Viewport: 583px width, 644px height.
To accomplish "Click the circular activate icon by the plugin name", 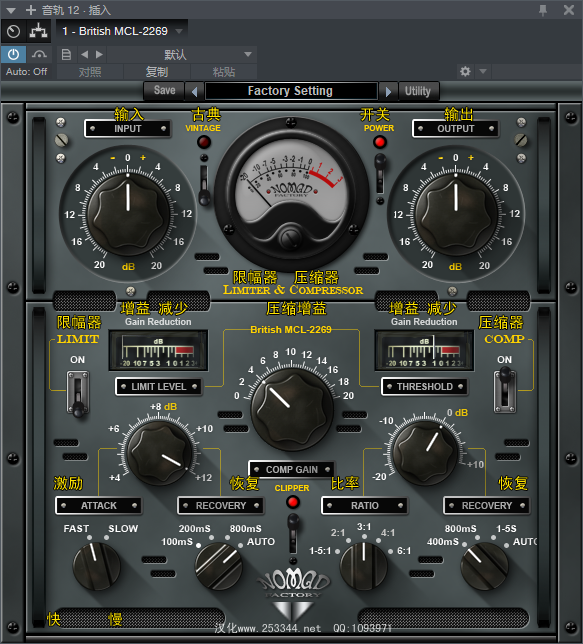I will click(x=13, y=32).
